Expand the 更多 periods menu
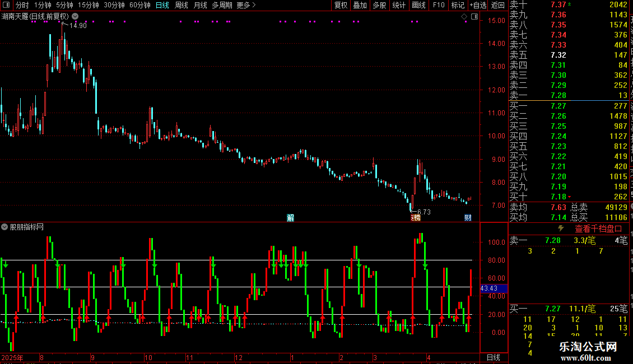 point(246,5)
